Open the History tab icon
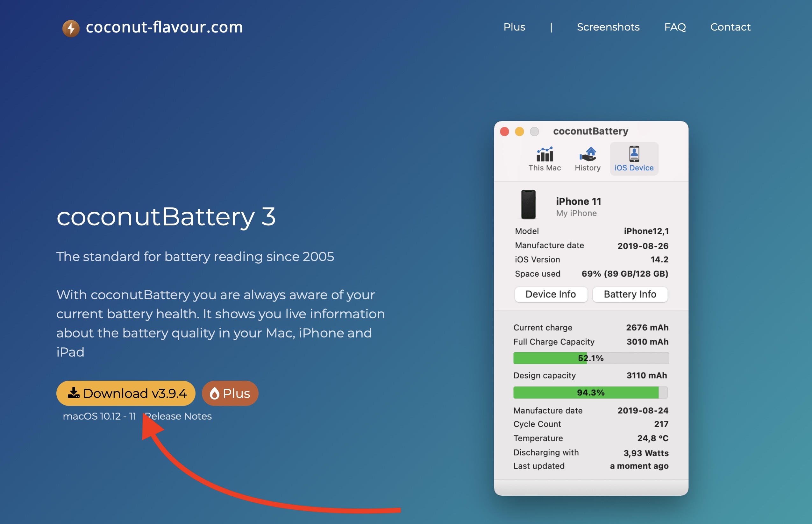The height and width of the screenshot is (524, 812). coord(588,154)
